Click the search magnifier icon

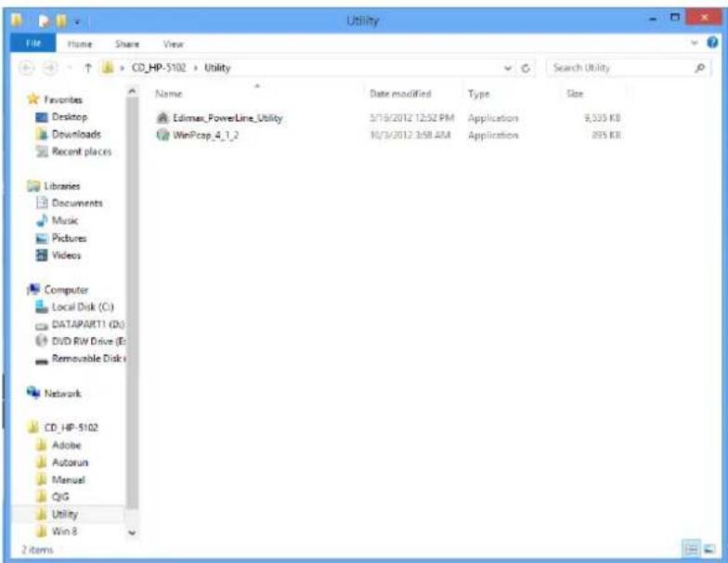(x=700, y=68)
